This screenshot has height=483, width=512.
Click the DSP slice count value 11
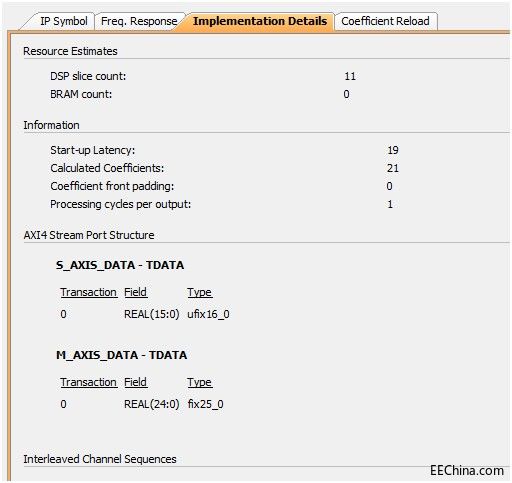[x=350, y=76]
